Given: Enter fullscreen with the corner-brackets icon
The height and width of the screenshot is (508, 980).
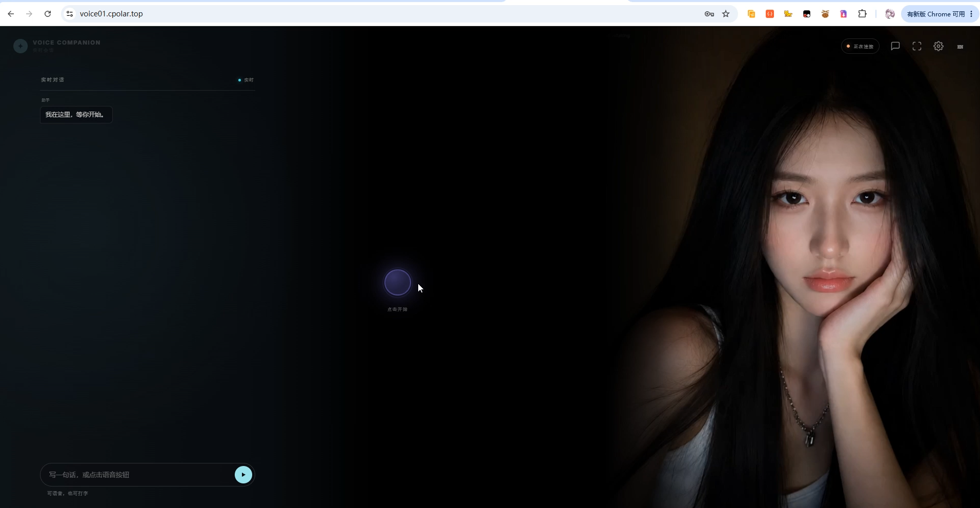Looking at the screenshot, I should pyautogui.click(x=917, y=46).
